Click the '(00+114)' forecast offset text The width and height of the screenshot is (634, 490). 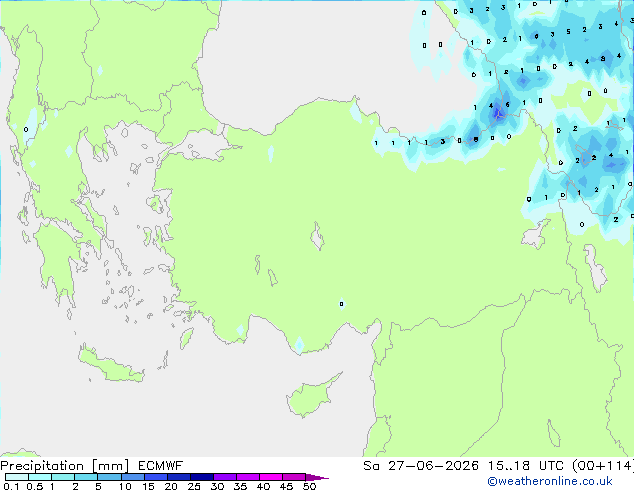pyautogui.click(x=602, y=466)
